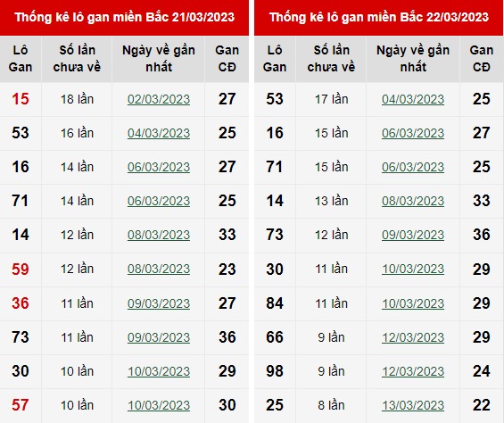Viewport: 504px width, 423px height.
Task: Click the '16 lần' cell
Action: (x=77, y=133)
